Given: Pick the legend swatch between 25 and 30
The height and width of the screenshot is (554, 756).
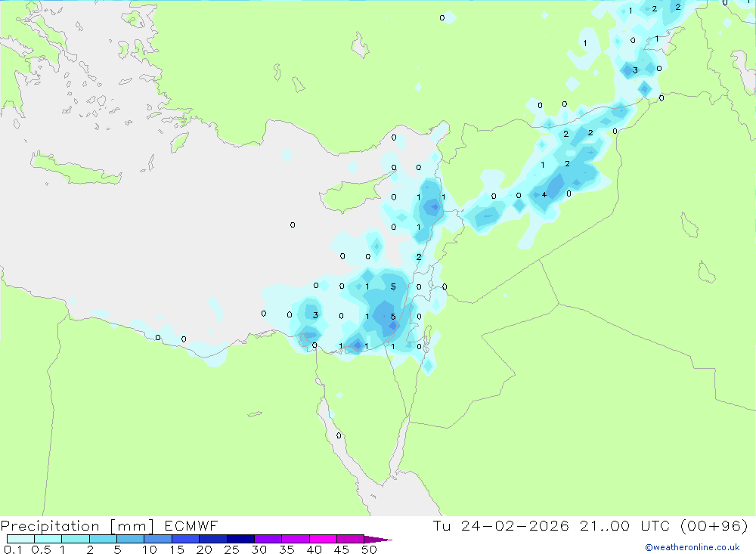Looking at the screenshot, I should point(240,539).
